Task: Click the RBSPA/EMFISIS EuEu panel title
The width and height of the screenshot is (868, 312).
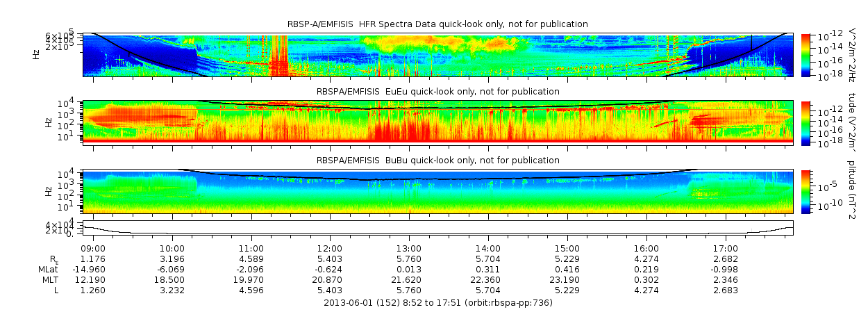Action: coord(437,92)
